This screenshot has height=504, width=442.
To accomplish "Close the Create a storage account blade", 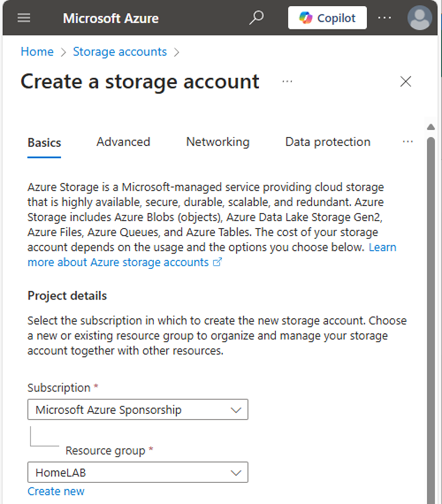I will pyautogui.click(x=406, y=82).
